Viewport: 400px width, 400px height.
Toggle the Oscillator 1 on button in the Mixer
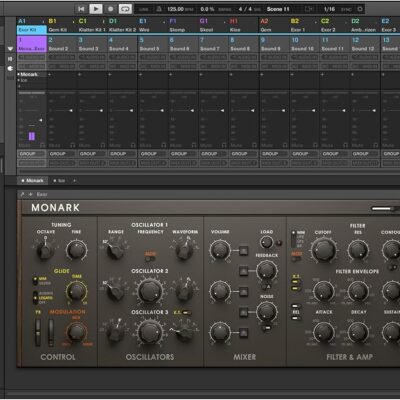click(x=244, y=250)
